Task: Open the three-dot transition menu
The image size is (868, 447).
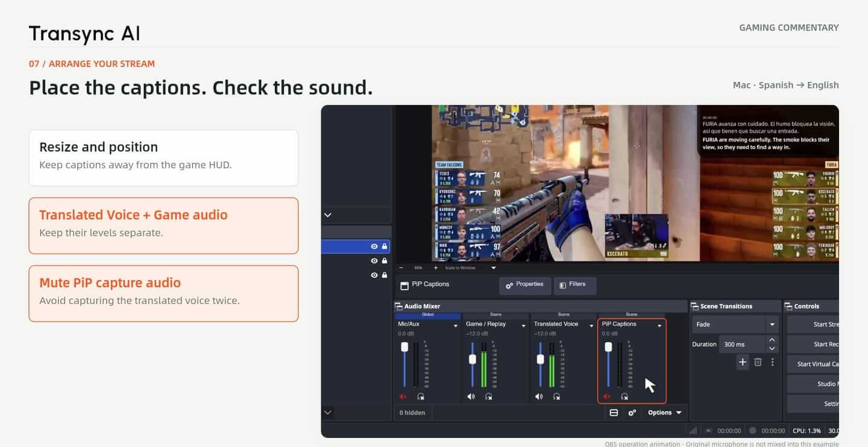Action: click(x=773, y=362)
